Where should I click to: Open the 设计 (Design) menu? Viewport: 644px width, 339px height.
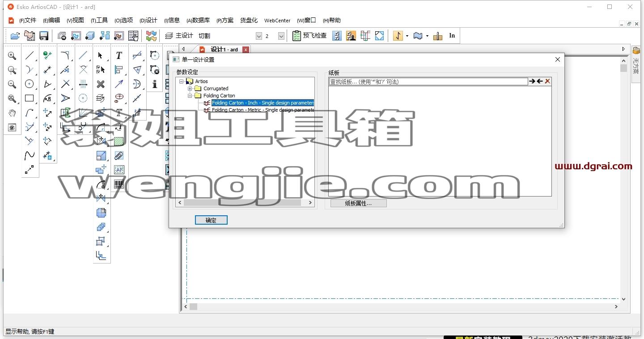pos(148,20)
